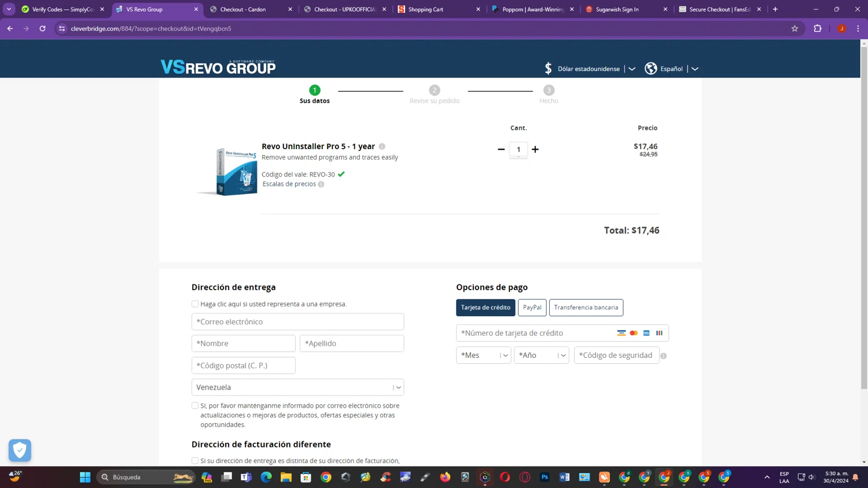This screenshot has width=868, height=488.
Task: Open the Venezuela country dropdown
Action: point(297,387)
